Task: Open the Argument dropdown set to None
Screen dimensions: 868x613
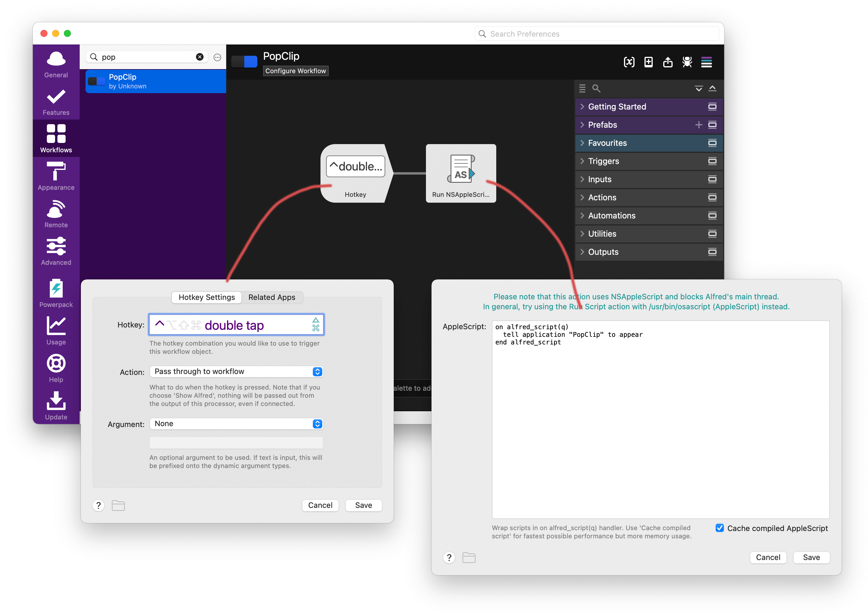Action: pos(236,424)
